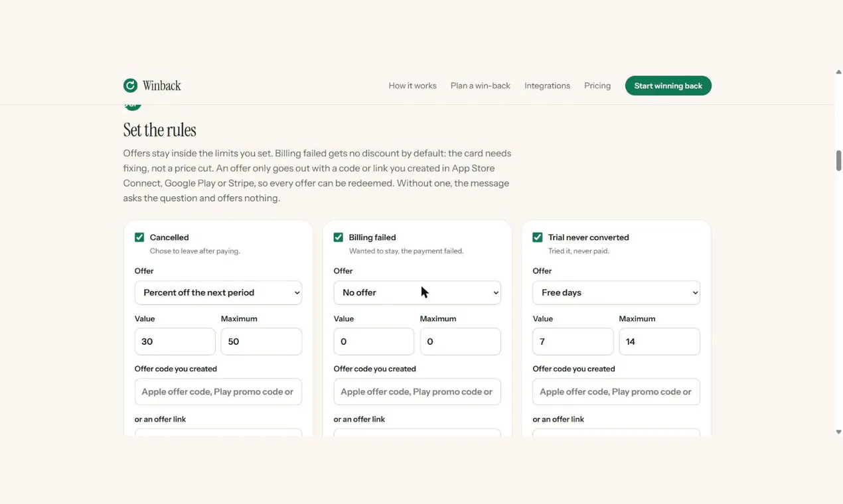The width and height of the screenshot is (843, 504).
Task: Select the Billing failed Value input
Action: click(x=374, y=342)
